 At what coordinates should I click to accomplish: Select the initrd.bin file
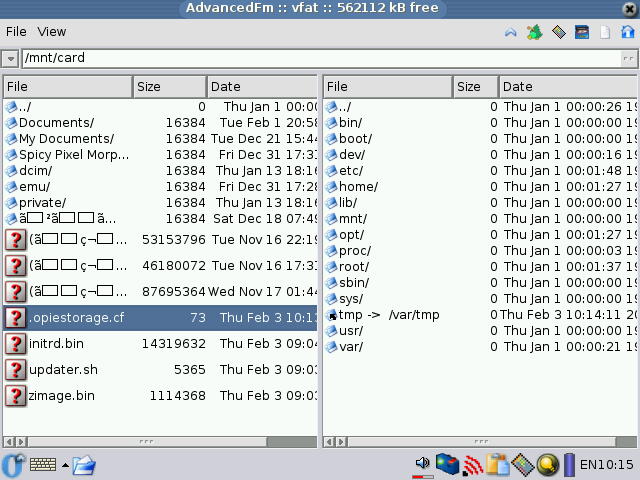(x=160, y=344)
